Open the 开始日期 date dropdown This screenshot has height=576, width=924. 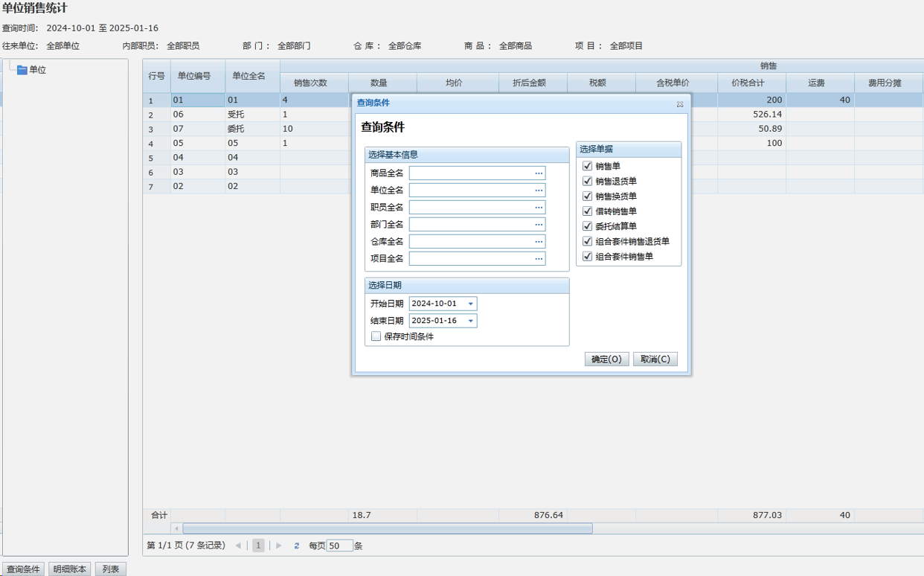click(x=470, y=304)
